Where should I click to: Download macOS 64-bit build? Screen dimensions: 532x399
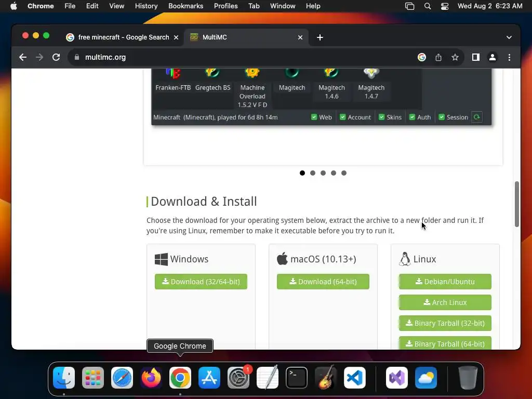(323, 282)
